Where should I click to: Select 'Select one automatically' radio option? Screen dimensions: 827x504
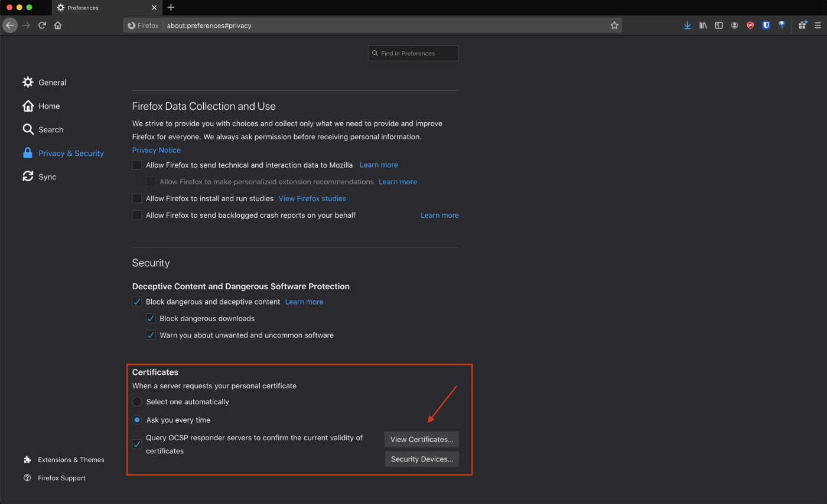click(137, 402)
